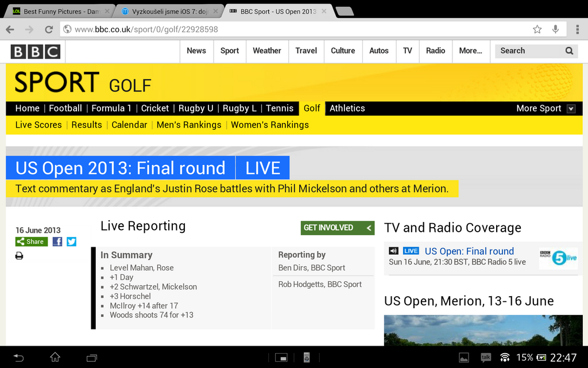Share article on Twitter icon
588x368 pixels.
pyautogui.click(x=71, y=241)
